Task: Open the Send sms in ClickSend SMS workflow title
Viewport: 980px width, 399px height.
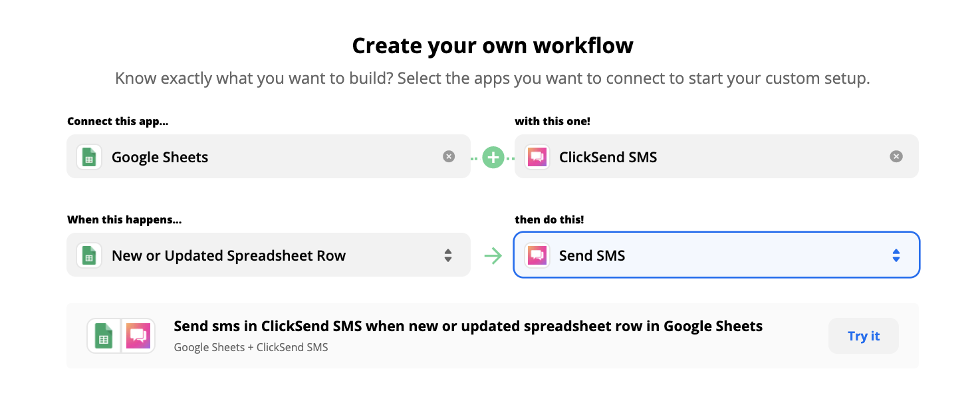Action: pyautogui.click(x=468, y=327)
